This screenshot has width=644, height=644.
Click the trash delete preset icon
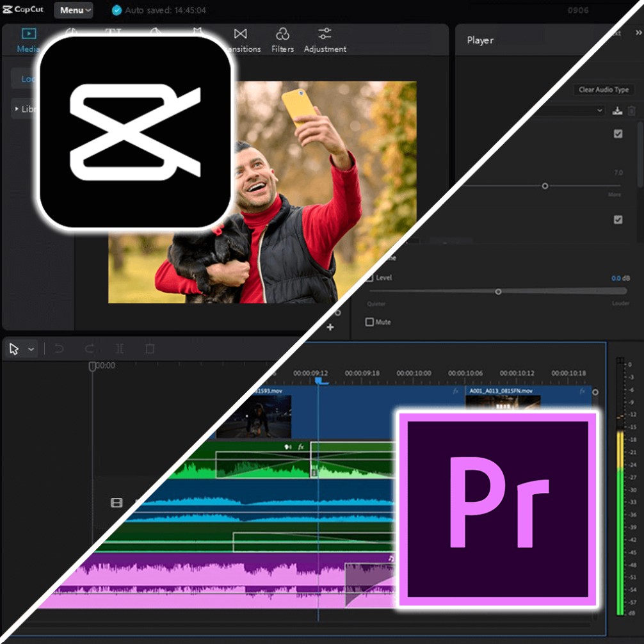pyautogui.click(x=632, y=111)
